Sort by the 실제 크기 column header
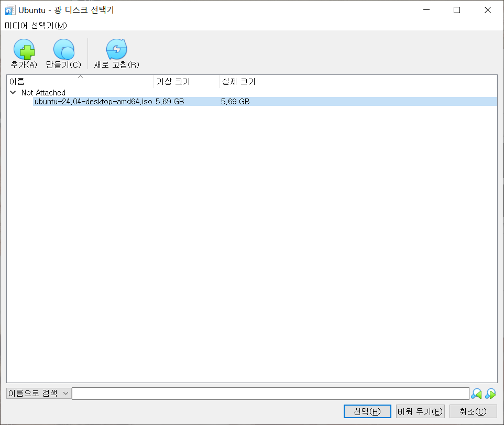Screen dimensions: 504x425 pyautogui.click(x=238, y=82)
